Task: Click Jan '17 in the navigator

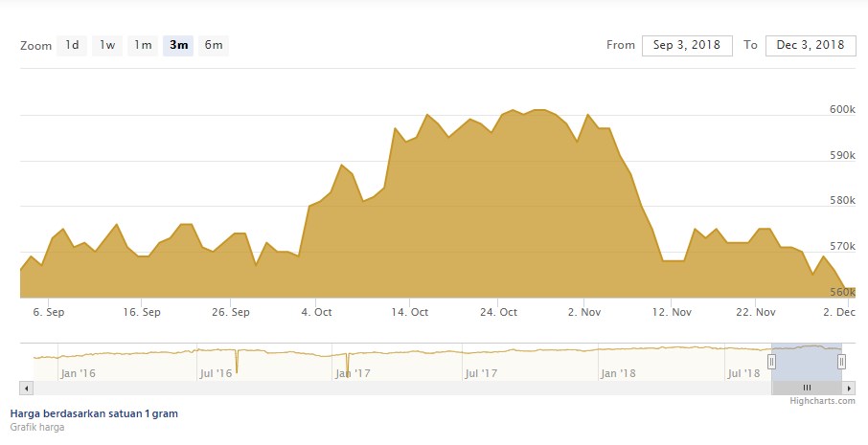Action: tap(353, 373)
